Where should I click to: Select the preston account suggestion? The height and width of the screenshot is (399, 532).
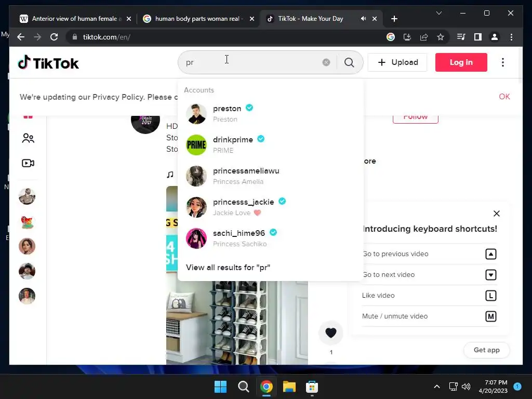(270, 114)
